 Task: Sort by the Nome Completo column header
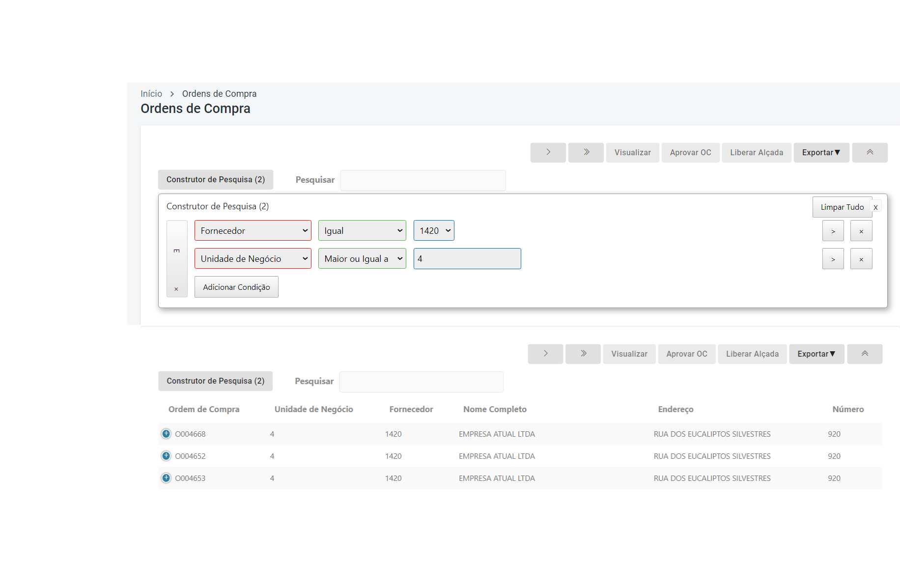[x=495, y=409]
